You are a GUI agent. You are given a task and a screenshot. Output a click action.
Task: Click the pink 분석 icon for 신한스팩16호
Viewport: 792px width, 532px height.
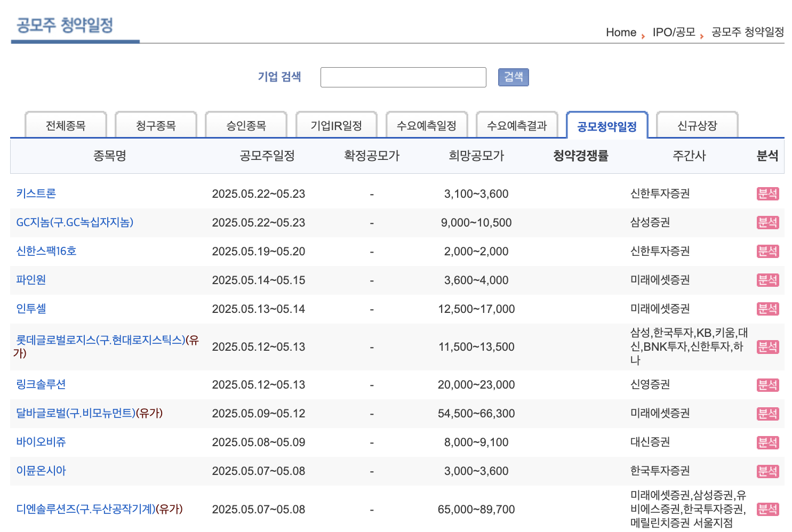coord(768,251)
